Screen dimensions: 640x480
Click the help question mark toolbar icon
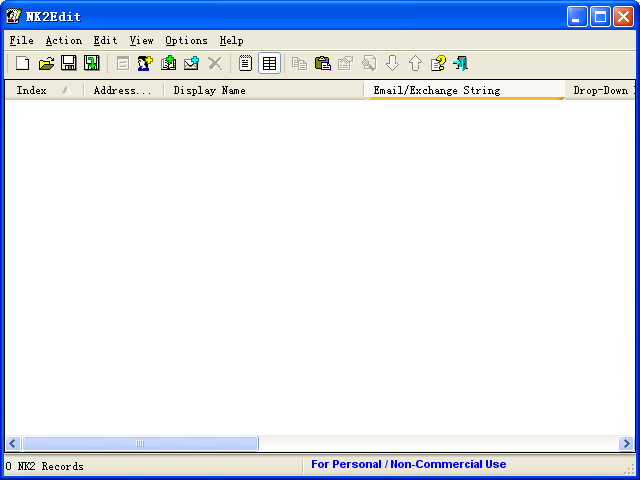tap(438, 63)
